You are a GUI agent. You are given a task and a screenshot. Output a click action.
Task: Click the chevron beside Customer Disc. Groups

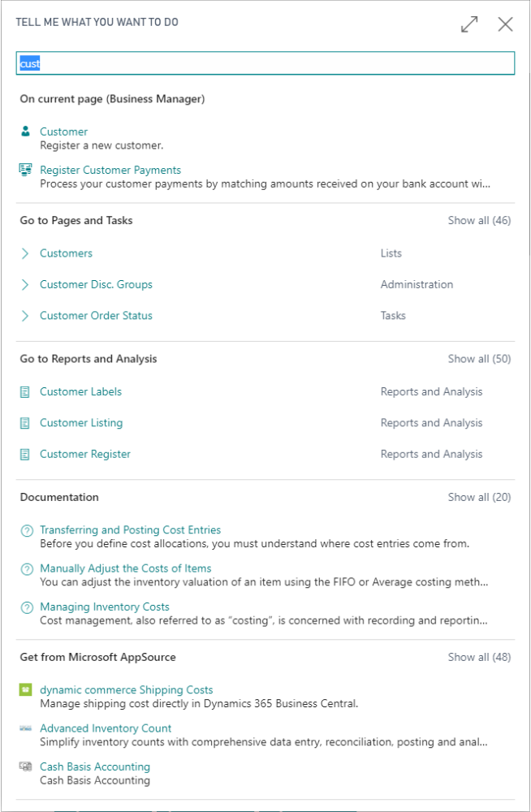(x=25, y=284)
